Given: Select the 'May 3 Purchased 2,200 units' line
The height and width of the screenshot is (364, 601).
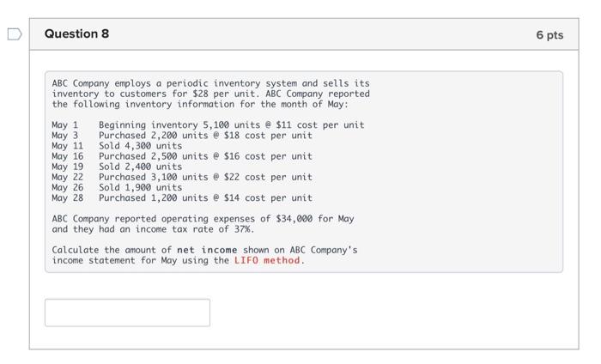Looking at the screenshot, I should pyautogui.click(x=182, y=136).
